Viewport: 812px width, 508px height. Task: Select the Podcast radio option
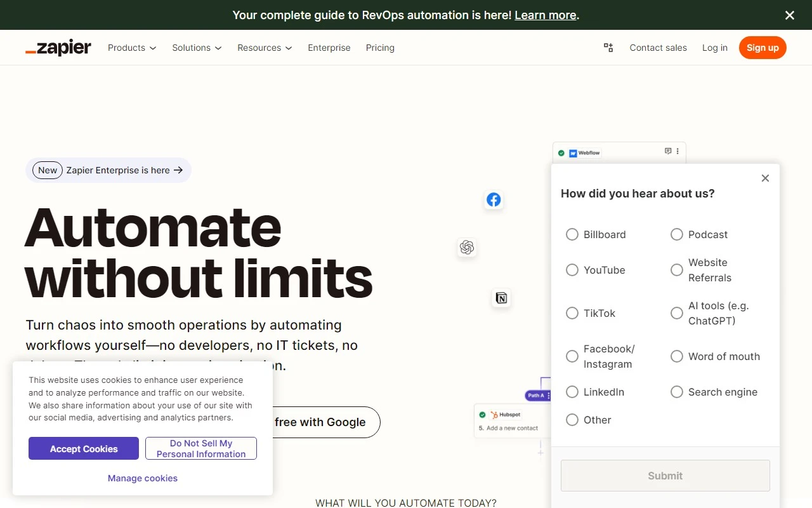677,234
